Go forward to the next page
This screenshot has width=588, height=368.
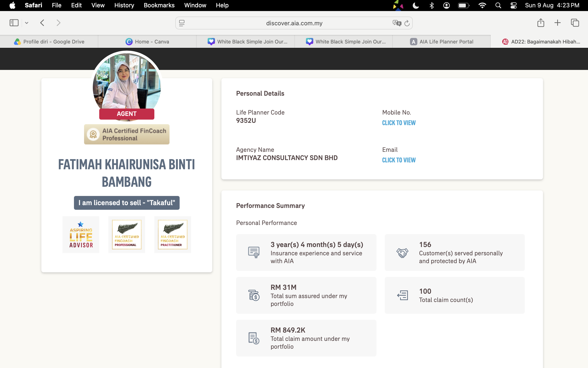tap(58, 23)
